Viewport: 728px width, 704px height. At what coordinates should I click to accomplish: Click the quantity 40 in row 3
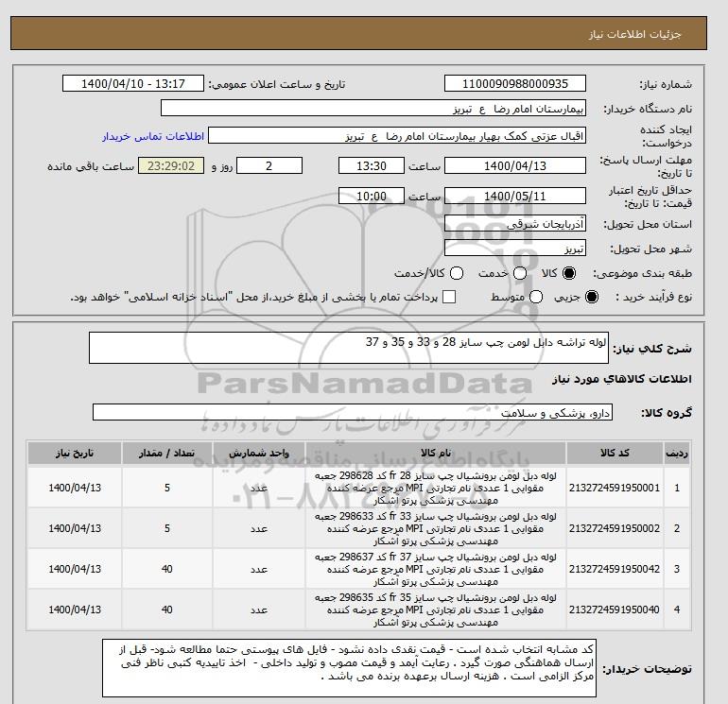167,569
